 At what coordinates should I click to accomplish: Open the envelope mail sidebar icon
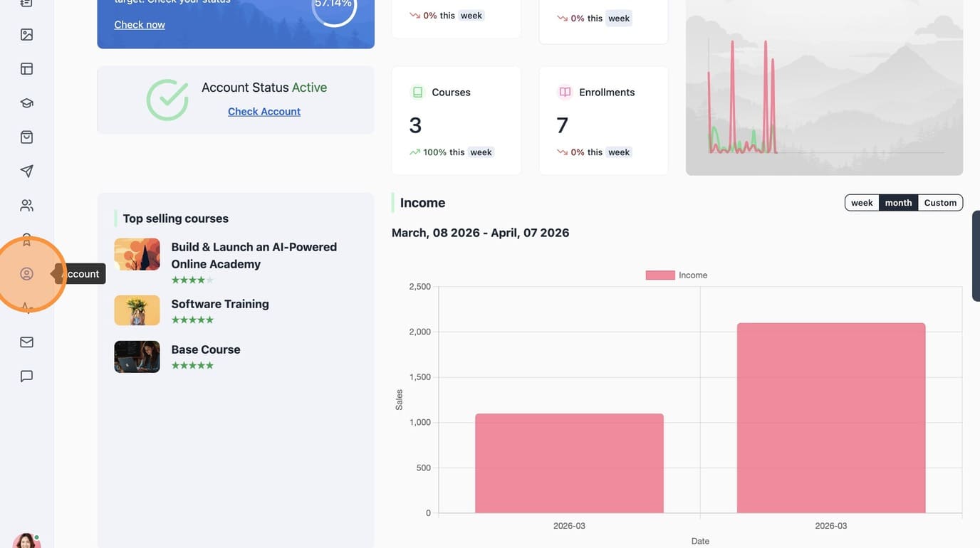[x=26, y=342]
